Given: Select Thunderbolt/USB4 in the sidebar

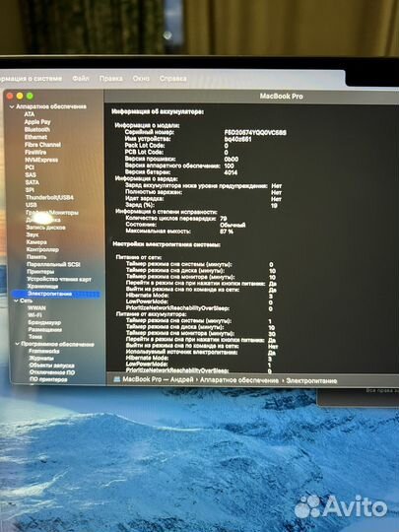Looking at the screenshot, I should (x=49, y=197).
